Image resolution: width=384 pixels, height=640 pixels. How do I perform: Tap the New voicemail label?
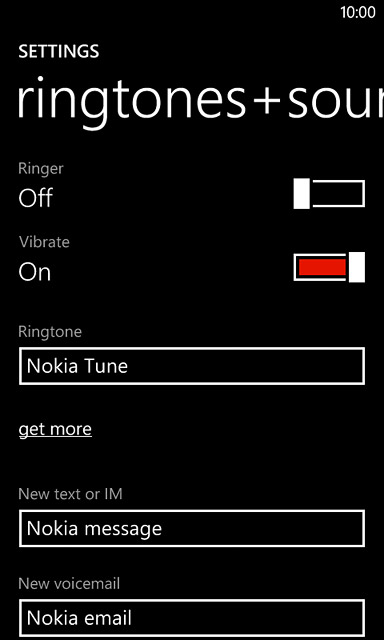[x=69, y=584]
